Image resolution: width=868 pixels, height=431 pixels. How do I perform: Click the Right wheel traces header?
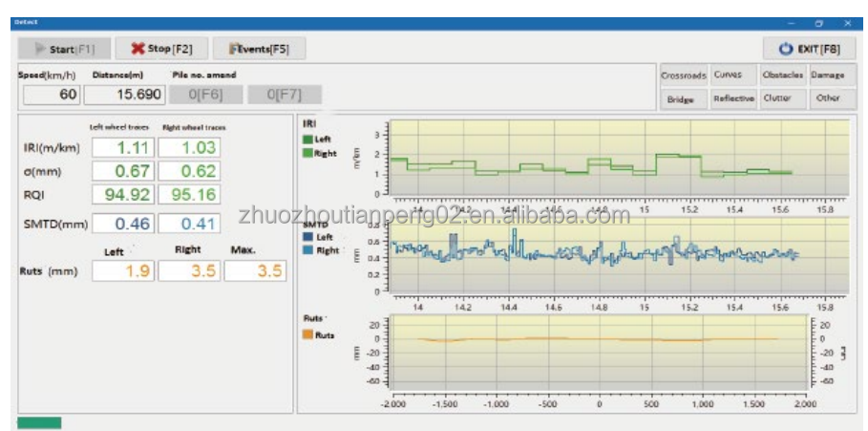[194, 127]
